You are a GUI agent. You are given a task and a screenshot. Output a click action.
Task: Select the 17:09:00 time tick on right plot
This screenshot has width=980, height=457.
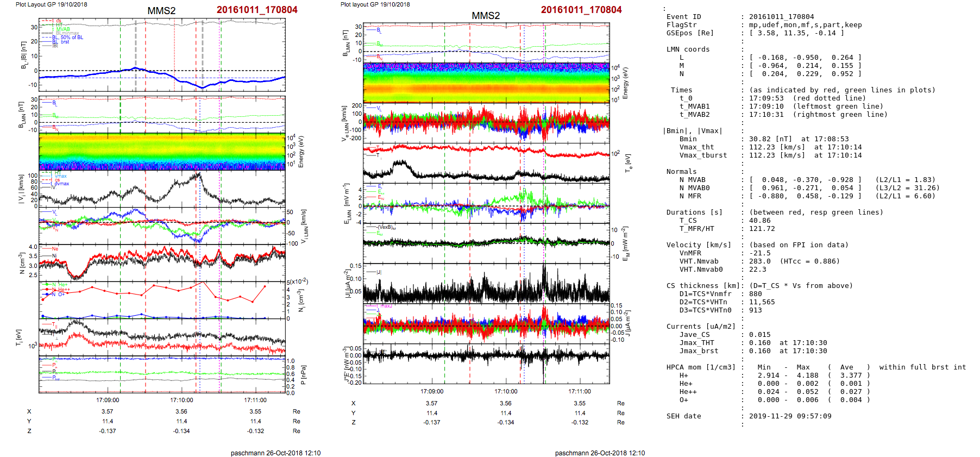[431, 391]
